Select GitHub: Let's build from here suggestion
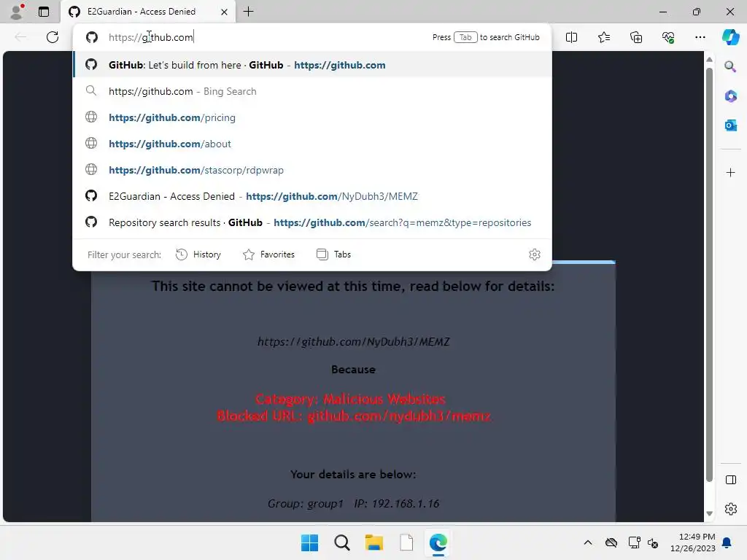This screenshot has width=747, height=560. 312,65
